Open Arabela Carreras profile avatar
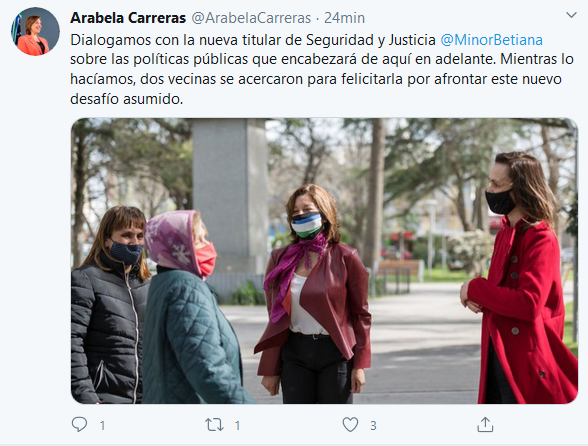The image size is (588, 446). 35,32
